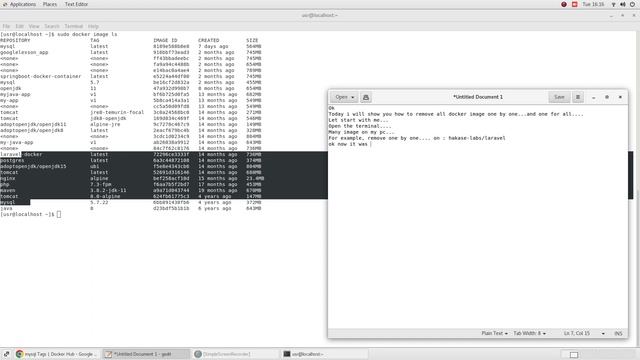Open the Places menu in top panel

[50, 4]
